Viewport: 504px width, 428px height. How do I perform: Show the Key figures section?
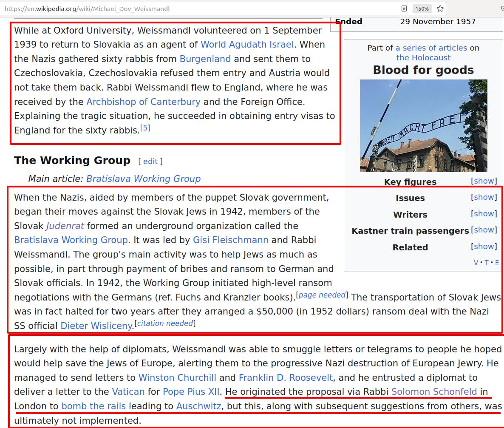[484, 181]
